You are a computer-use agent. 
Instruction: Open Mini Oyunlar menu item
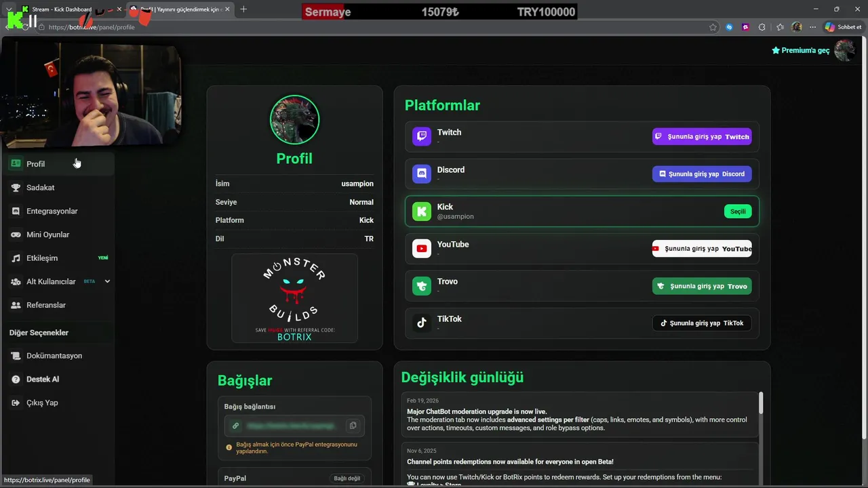(x=58, y=235)
